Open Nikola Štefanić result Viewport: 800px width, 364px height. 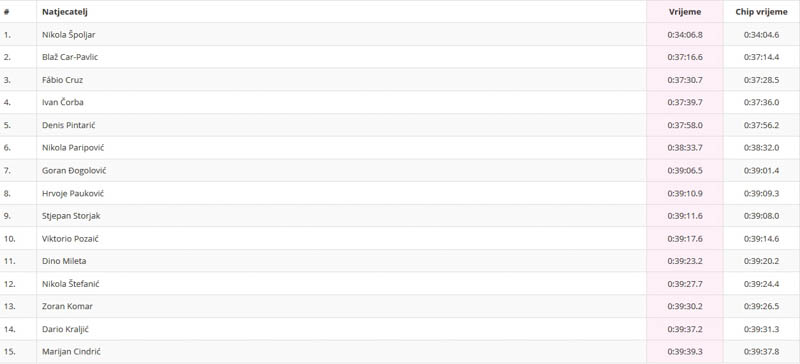tap(70, 284)
